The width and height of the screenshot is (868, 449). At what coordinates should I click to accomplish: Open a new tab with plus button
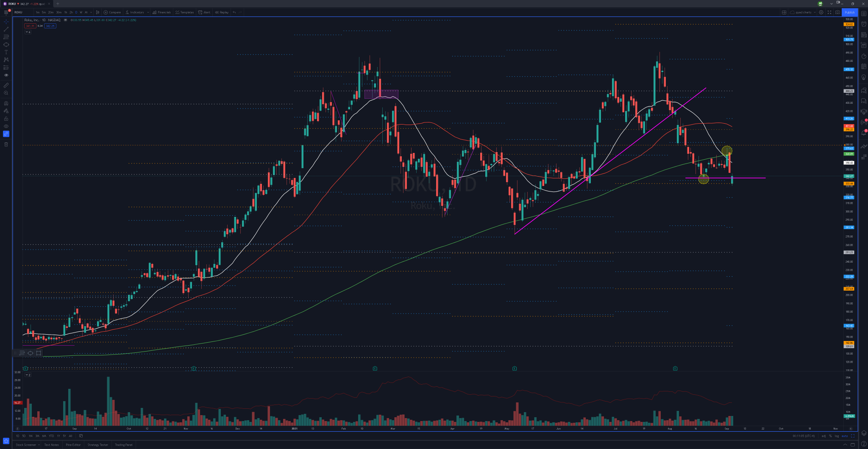click(x=58, y=4)
